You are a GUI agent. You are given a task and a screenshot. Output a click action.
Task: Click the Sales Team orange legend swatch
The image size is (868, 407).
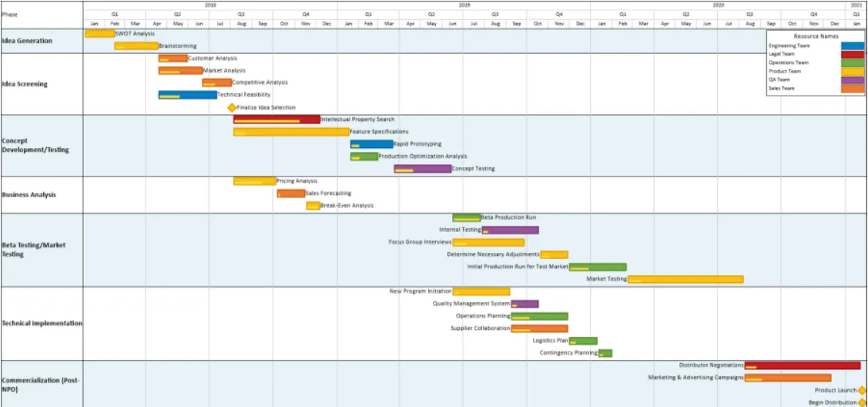pos(852,89)
